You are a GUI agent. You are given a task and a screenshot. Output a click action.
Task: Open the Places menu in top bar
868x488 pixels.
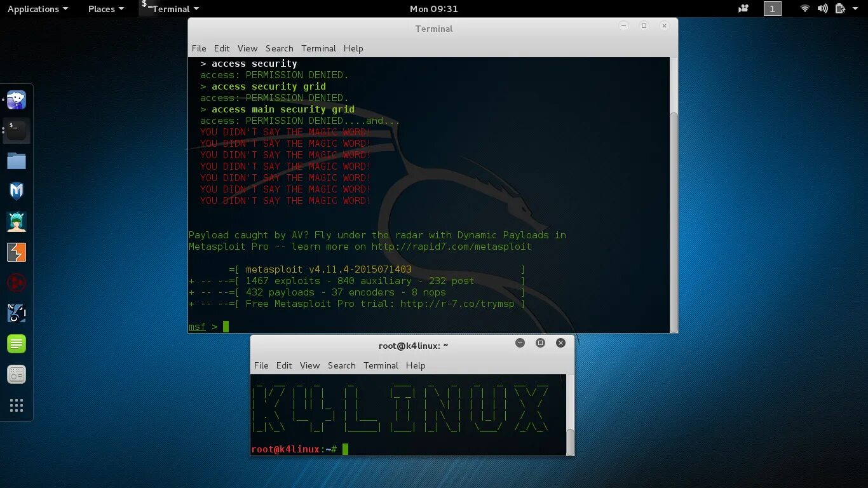pos(105,9)
